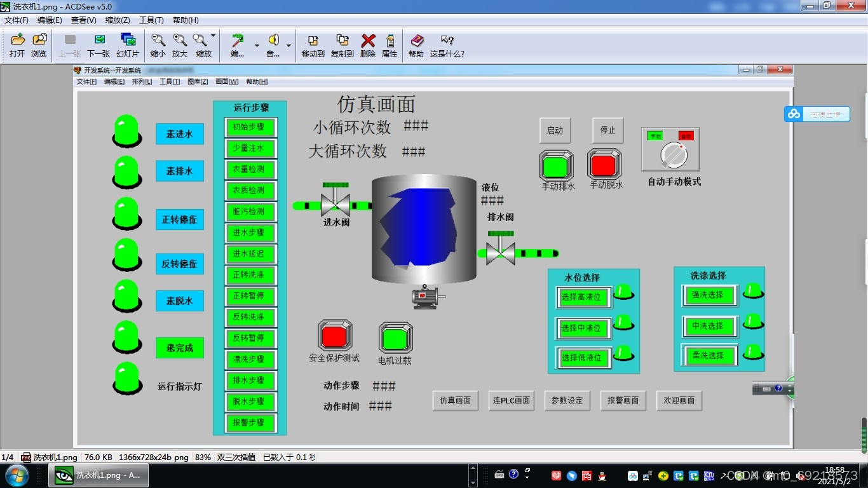The height and width of the screenshot is (488, 868).
Task: Open 属性 properties icon
Action: [x=390, y=40]
